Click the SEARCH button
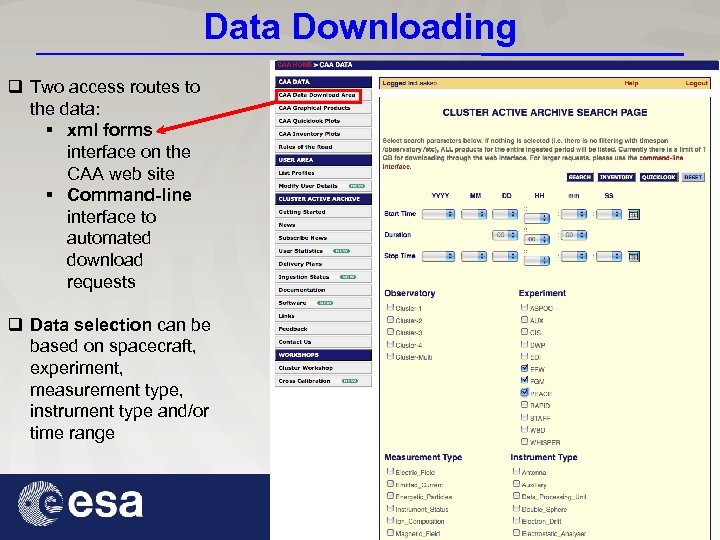The height and width of the screenshot is (540, 720). 579,177
